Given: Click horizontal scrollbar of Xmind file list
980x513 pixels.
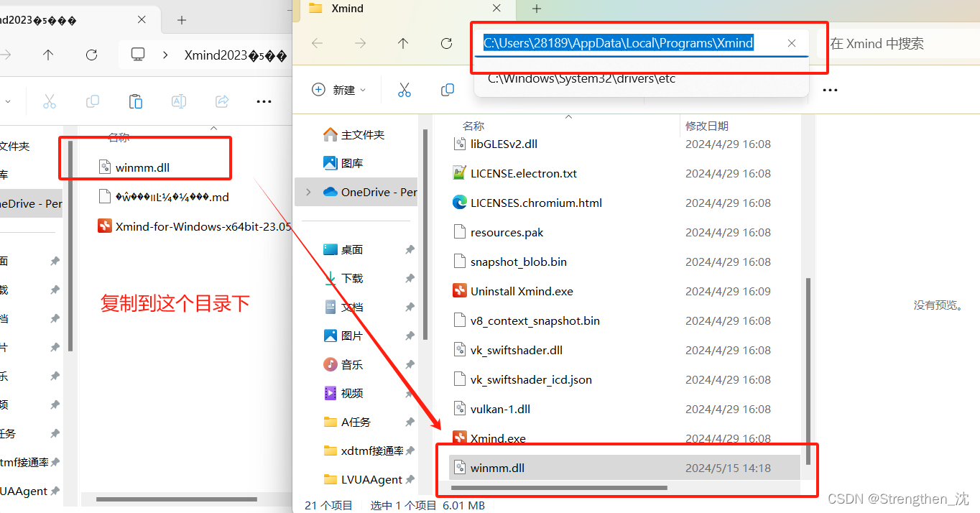Looking at the screenshot, I should [x=559, y=488].
